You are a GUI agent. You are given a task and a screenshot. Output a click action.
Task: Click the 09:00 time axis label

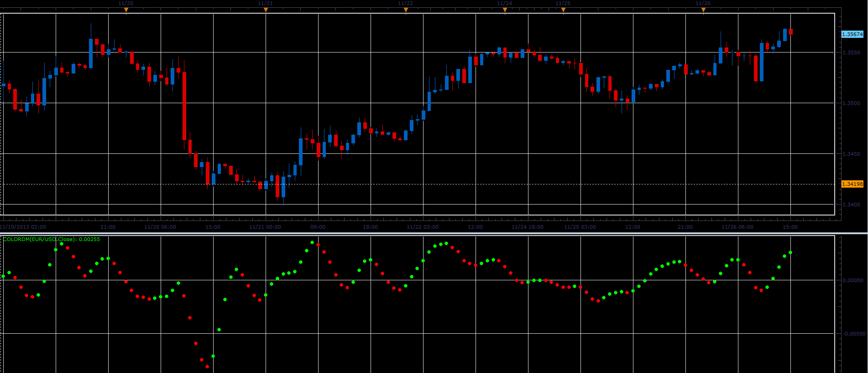point(318,227)
